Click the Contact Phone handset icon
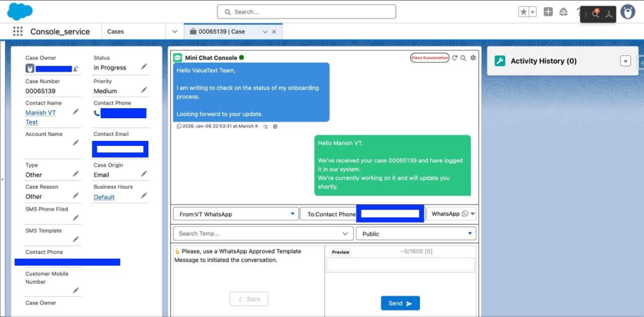The width and height of the screenshot is (644, 317). pyautogui.click(x=96, y=113)
